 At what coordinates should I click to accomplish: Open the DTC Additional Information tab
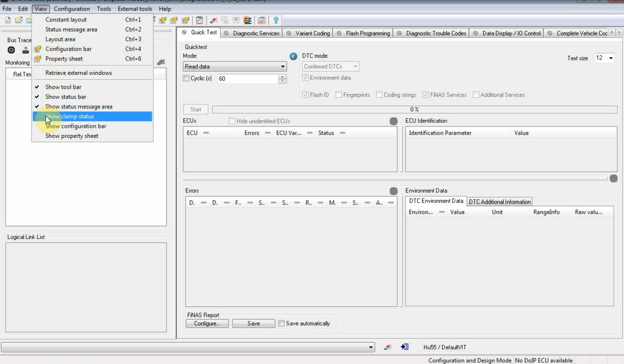click(499, 202)
